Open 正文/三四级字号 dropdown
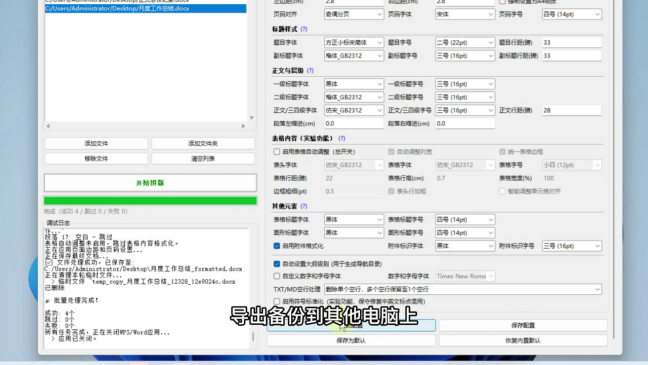The width and height of the screenshot is (648, 365). click(465, 110)
